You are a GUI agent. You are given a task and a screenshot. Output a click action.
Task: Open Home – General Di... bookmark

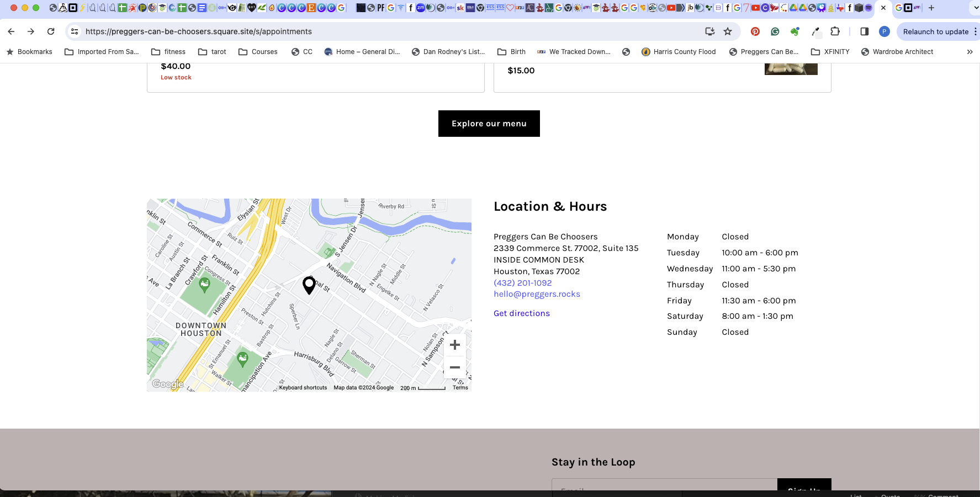coord(362,52)
